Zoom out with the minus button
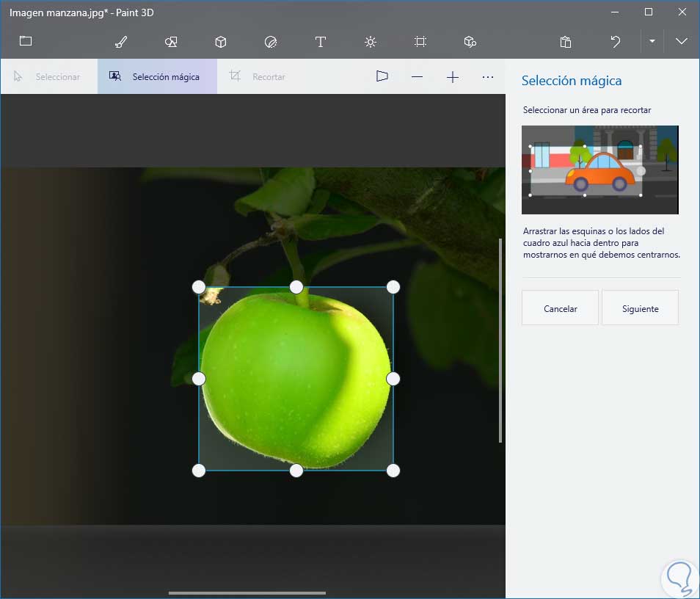 (x=417, y=77)
